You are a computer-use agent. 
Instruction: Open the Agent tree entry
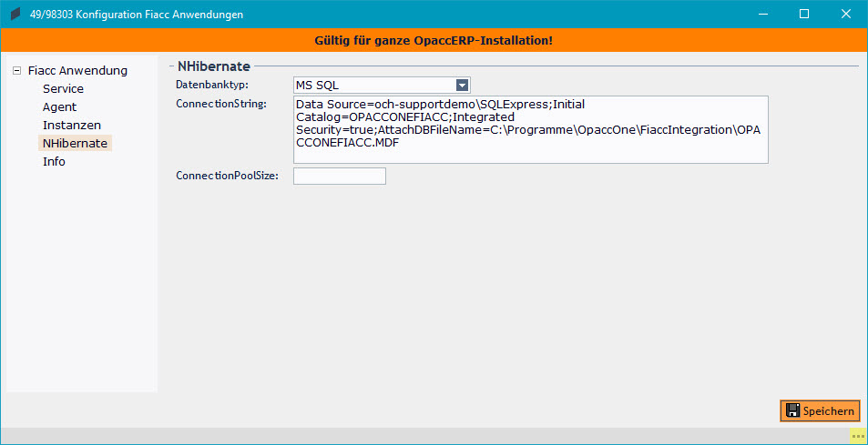point(59,107)
